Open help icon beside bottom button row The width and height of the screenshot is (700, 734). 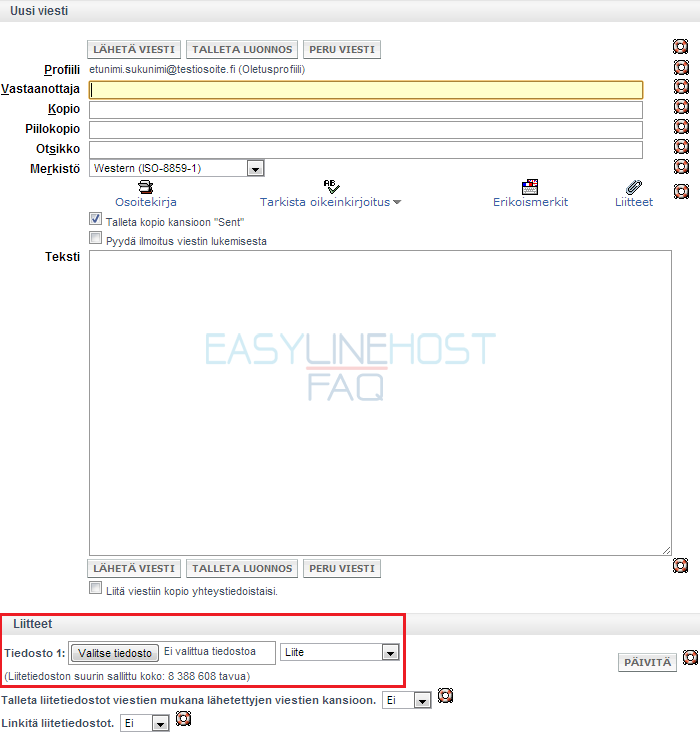(x=680, y=565)
